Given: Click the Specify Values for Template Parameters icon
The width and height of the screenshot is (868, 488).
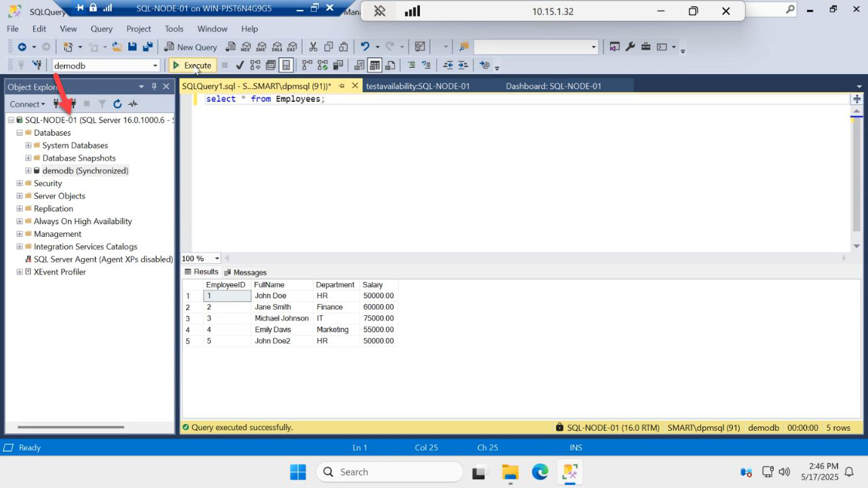Looking at the screenshot, I should click(484, 65).
